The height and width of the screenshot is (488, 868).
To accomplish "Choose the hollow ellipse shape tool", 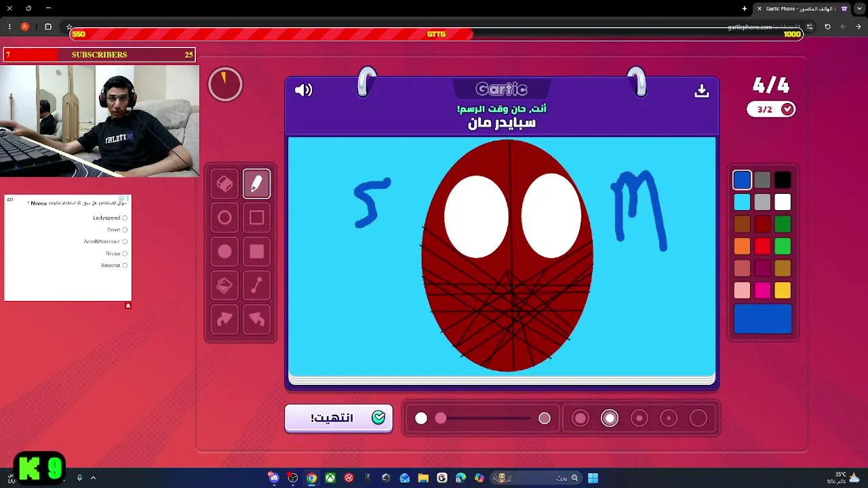I will [x=224, y=218].
